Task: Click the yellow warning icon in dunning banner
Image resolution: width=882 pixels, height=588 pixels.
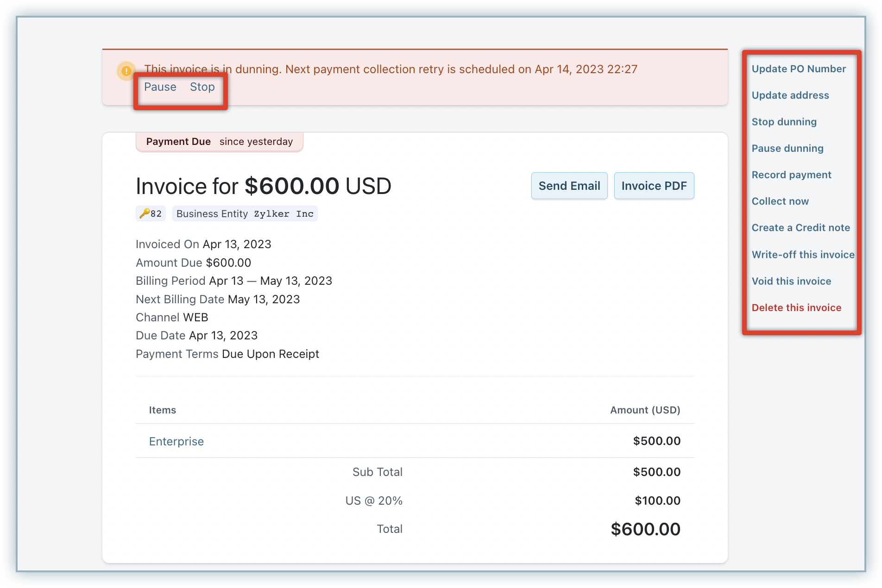Action: (x=126, y=71)
